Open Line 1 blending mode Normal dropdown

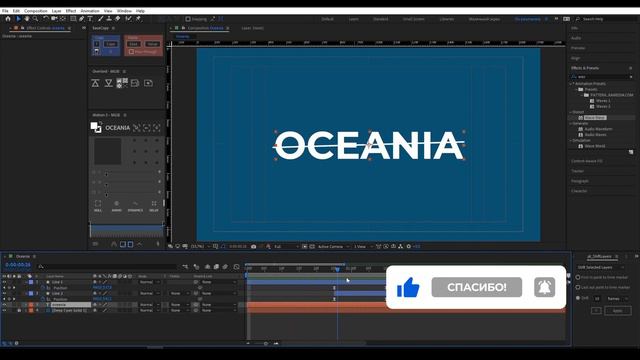pyautogui.click(x=149, y=282)
